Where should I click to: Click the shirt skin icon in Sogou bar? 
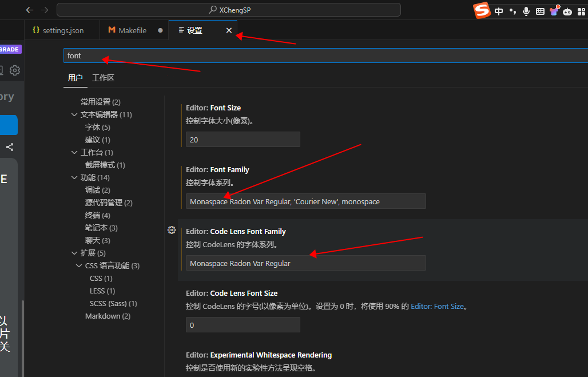(554, 10)
